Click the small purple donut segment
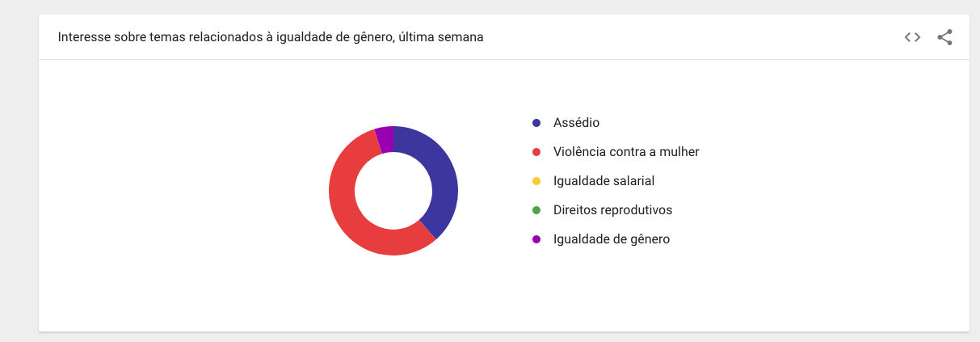 tap(385, 139)
